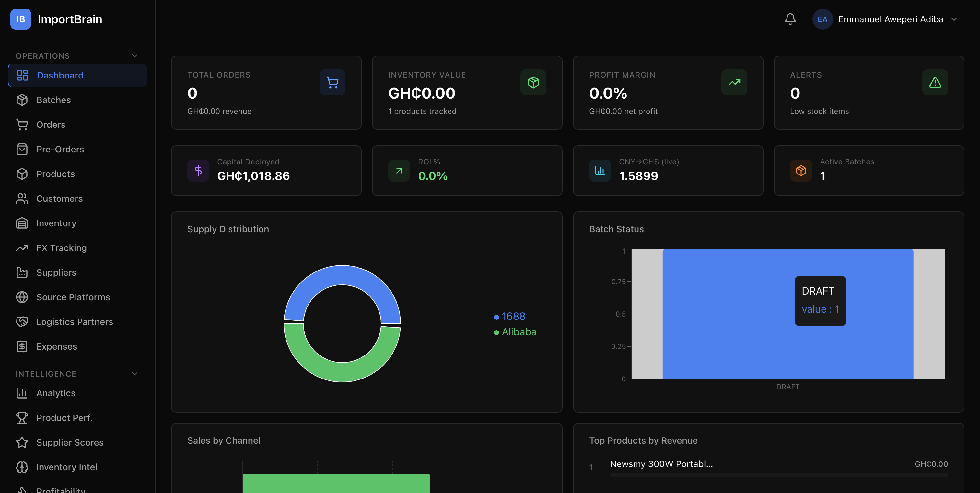Collapse the Operations section chevron
980x493 pixels.
[135, 56]
